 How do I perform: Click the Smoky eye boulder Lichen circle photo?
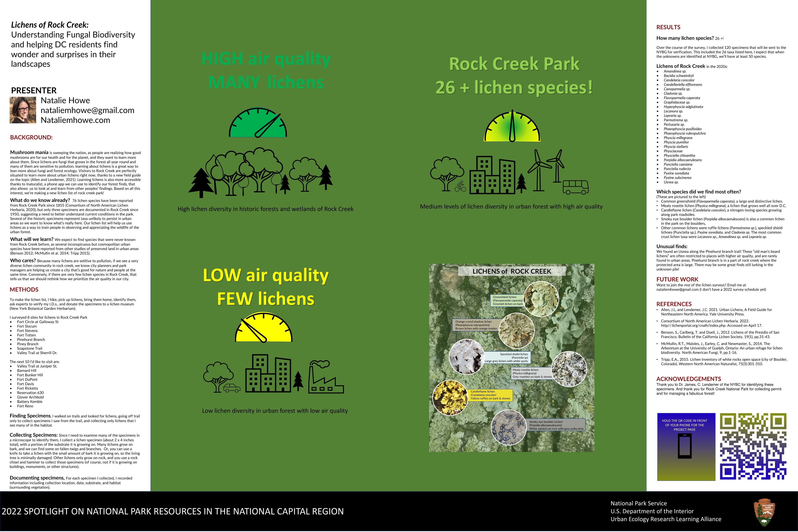[x=509, y=428]
